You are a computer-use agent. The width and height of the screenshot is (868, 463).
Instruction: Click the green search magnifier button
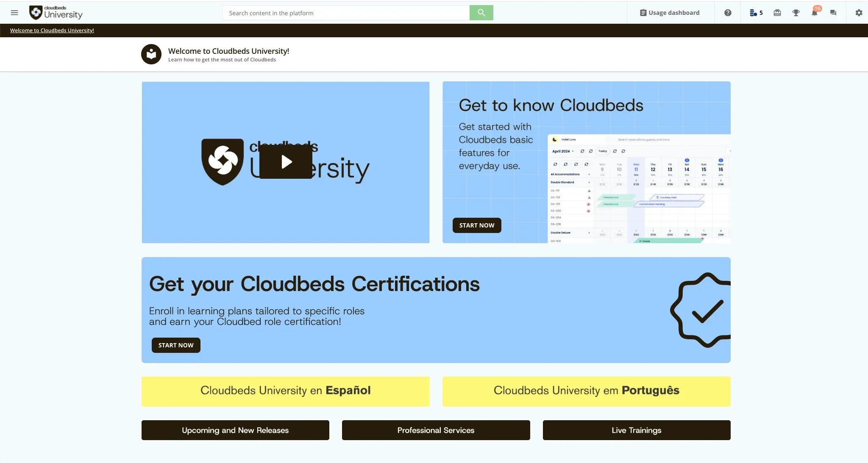pyautogui.click(x=481, y=13)
